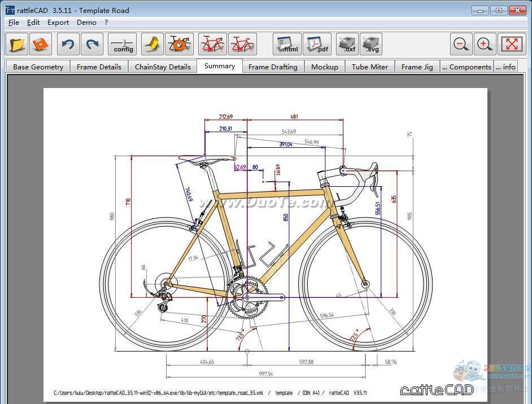
Task: Click the 270 bottom bracket dimension
Action: pyautogui.click(x=204, y=319)
